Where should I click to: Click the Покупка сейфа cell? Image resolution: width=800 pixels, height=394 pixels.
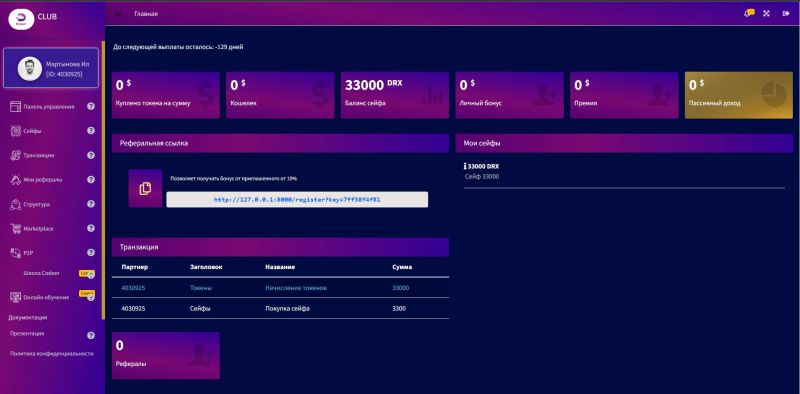click(x=287, y=309)
